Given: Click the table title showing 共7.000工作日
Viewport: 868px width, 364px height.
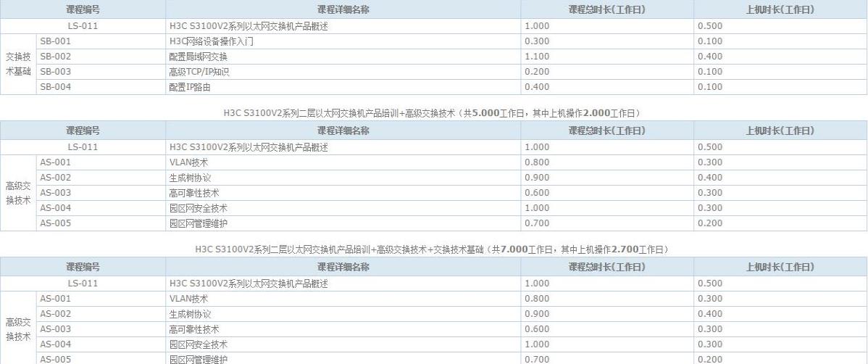Looking at the screenshot, I should click(433, 249).
